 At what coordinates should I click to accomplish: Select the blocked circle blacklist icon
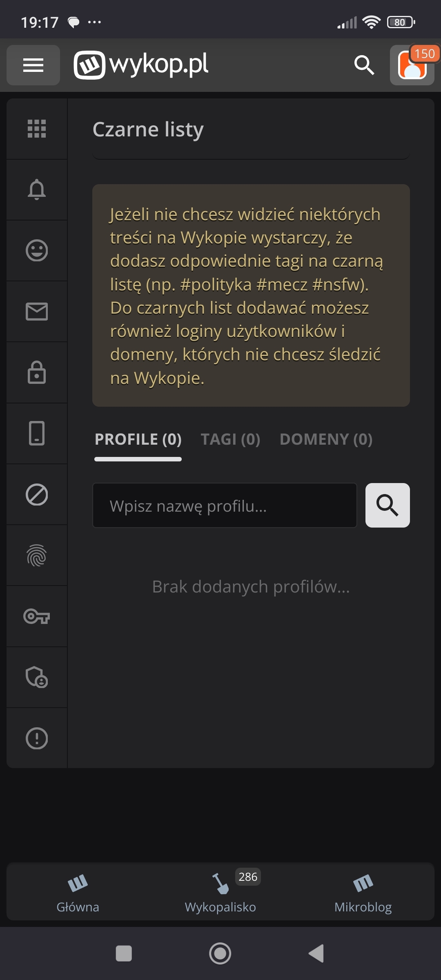[x=37, y=494]
